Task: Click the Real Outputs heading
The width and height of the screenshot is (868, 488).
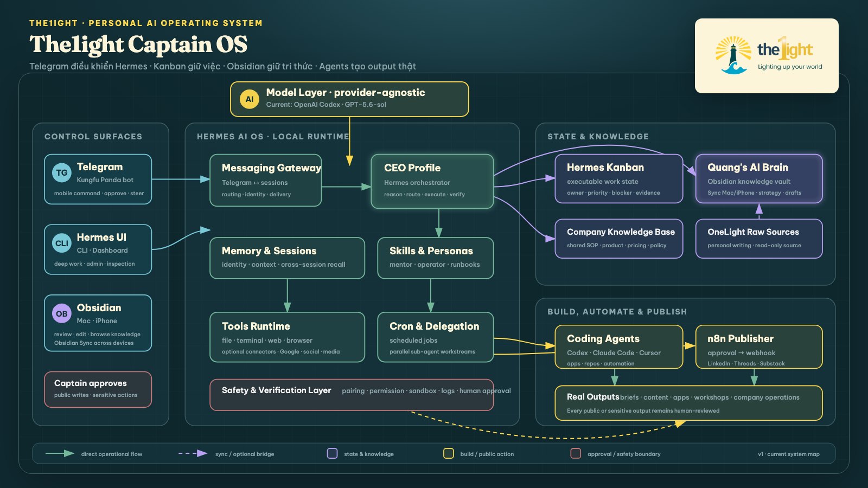Action: click(x=593, y=397)
